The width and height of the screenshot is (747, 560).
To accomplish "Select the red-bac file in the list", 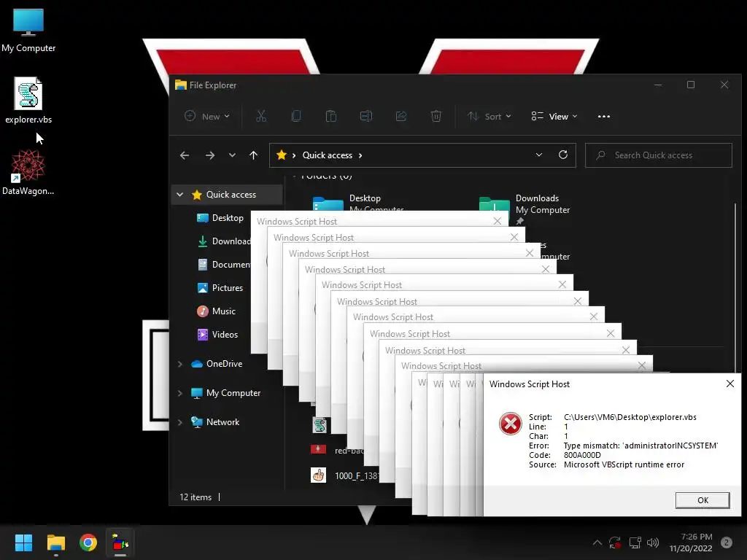I will click(337, 450).
